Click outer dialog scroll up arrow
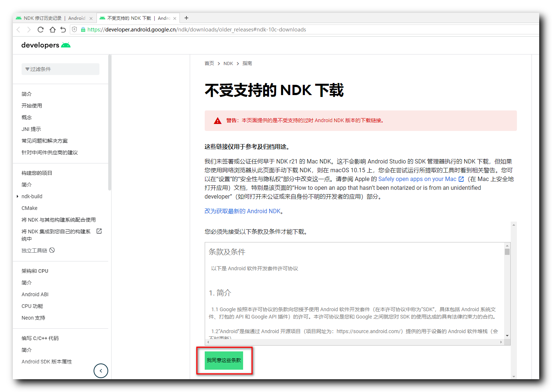 pyautogui.click(x=514, y=225)
